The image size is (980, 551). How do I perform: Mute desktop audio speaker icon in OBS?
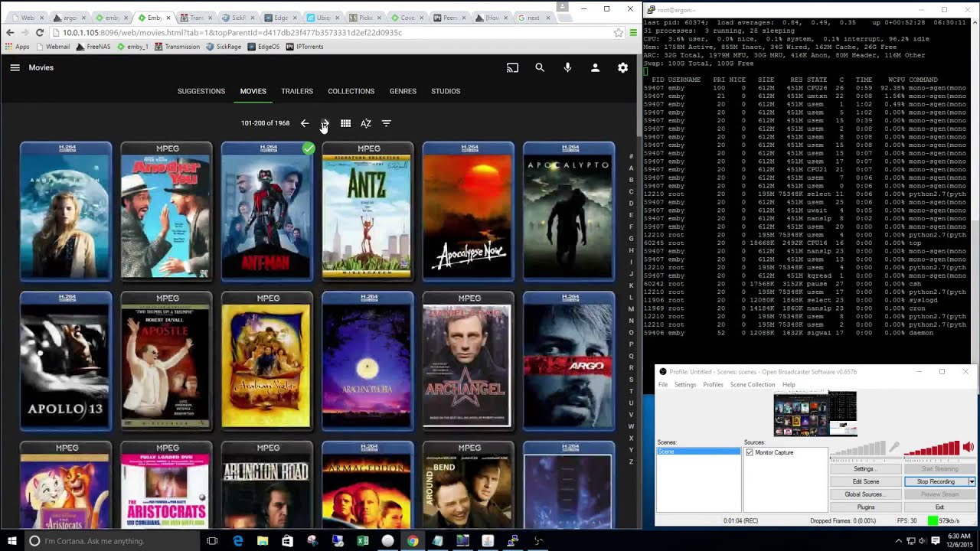pyautogui.click(x=969, y=447)
